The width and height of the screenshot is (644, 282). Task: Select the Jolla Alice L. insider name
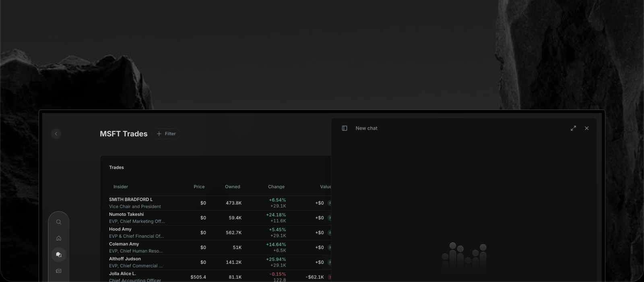pos(123,274)
